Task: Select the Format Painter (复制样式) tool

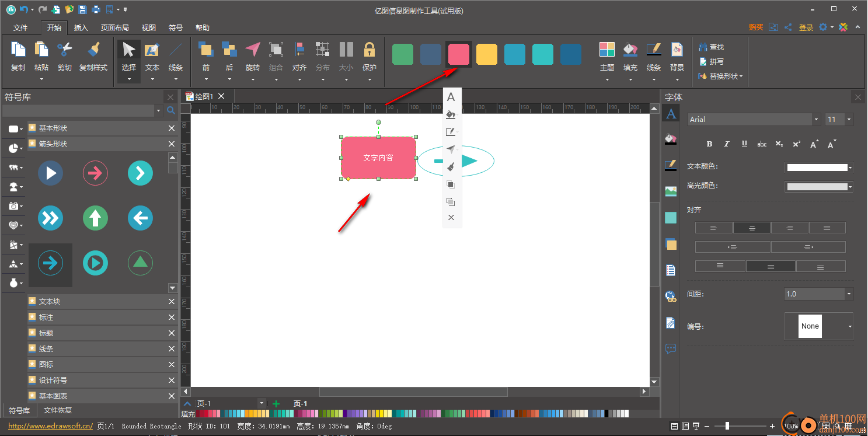Action: pos(93,50)
